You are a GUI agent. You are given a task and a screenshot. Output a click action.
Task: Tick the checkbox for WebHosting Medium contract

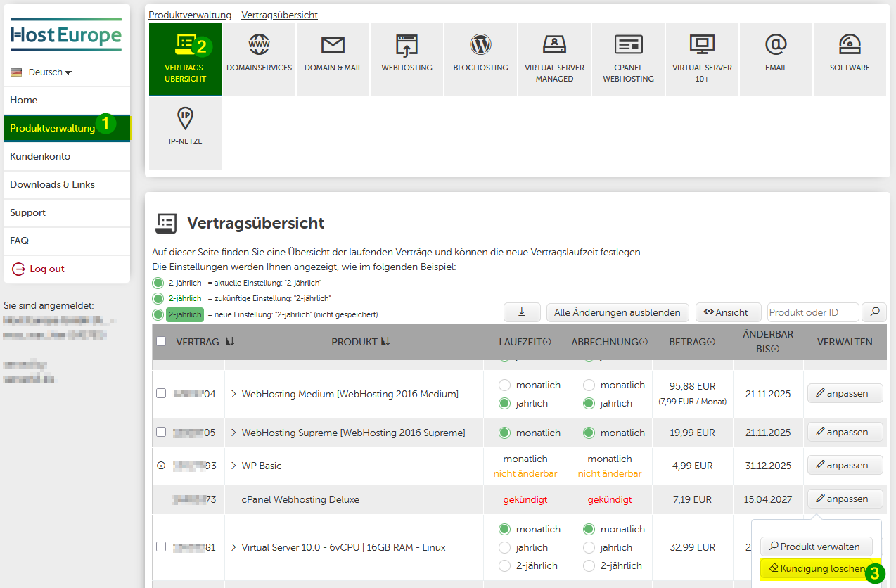[161, 393]
